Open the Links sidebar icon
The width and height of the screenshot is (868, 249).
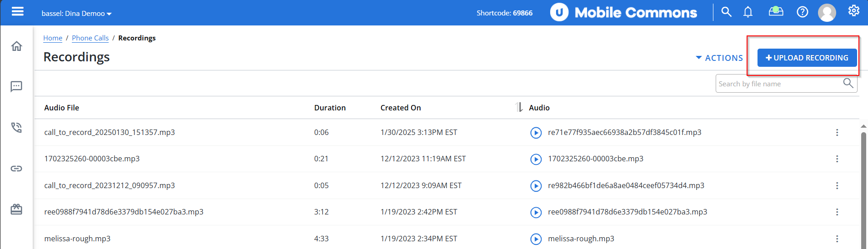click(16, 169)
